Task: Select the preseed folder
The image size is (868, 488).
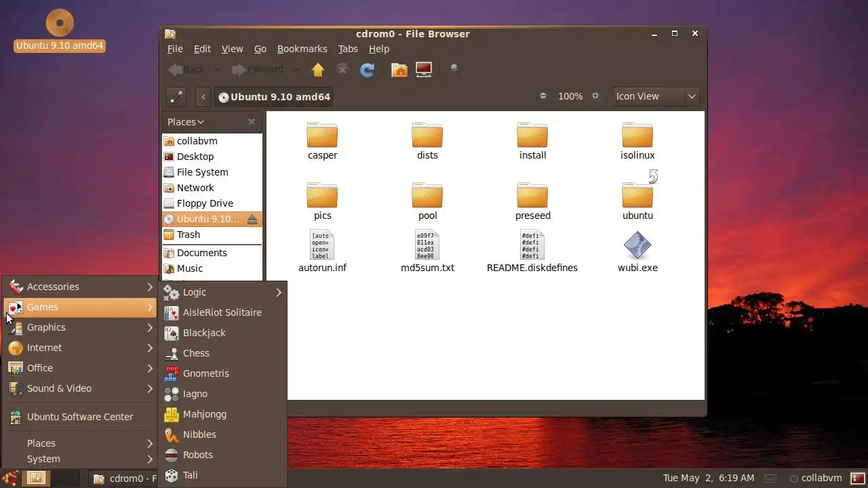Action: (x=532, y=201)
